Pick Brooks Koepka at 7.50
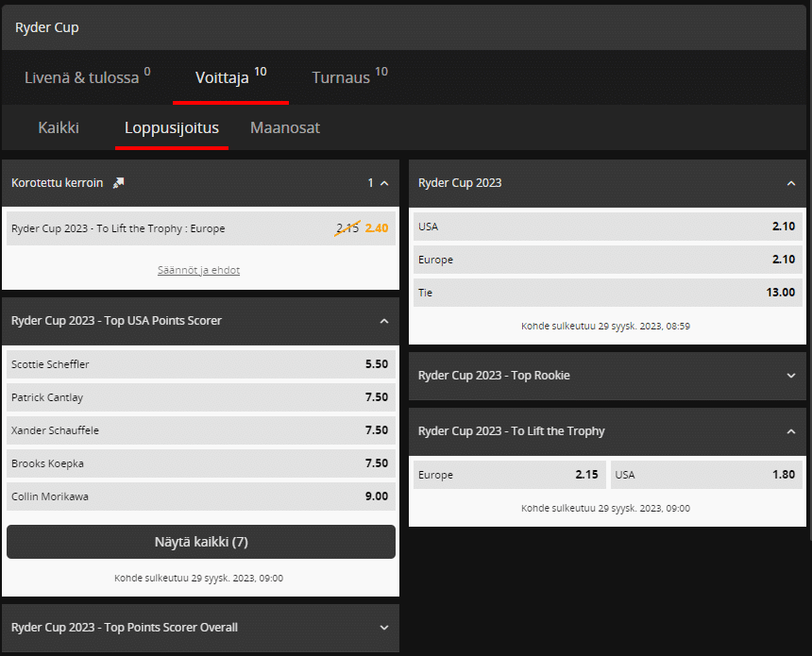Screen dimensions: 812x656 tap(201, 463)
